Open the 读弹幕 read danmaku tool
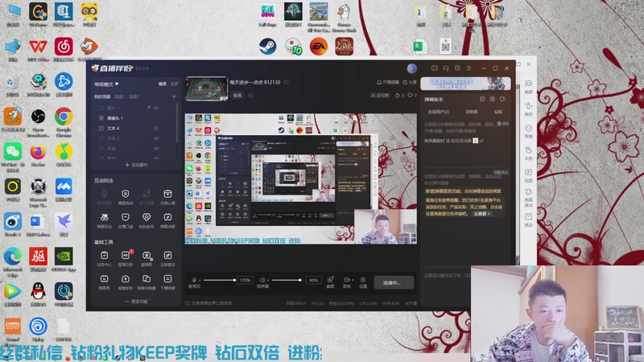This screenshot has width=644, height=362. coord(147,258)
